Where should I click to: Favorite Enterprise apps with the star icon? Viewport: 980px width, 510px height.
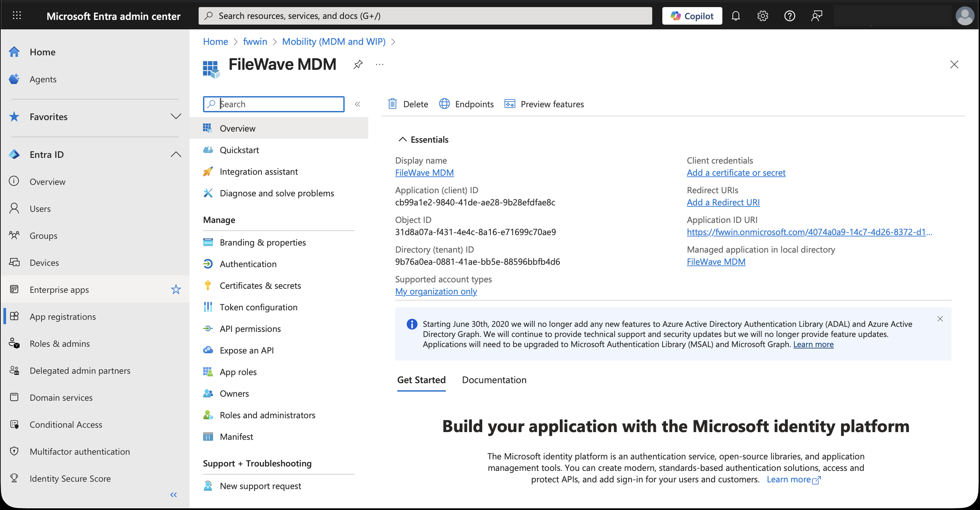(x=176, y=290)
